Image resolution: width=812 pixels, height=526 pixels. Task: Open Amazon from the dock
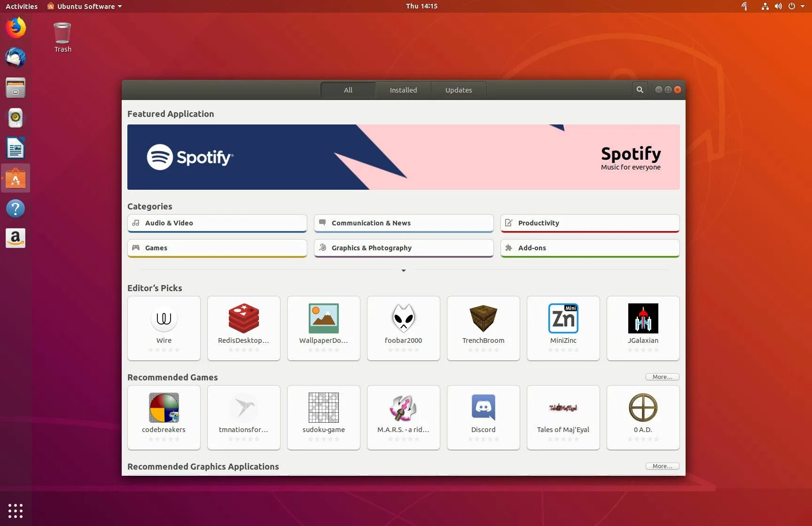click(16, 238)
